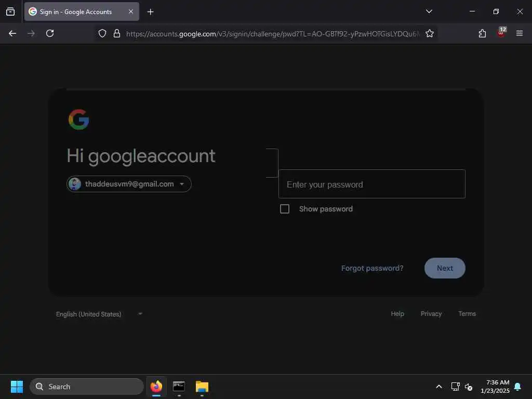532x399 pixels.
Task: Open the Windows Start menu
Action: tap(17, 387)
